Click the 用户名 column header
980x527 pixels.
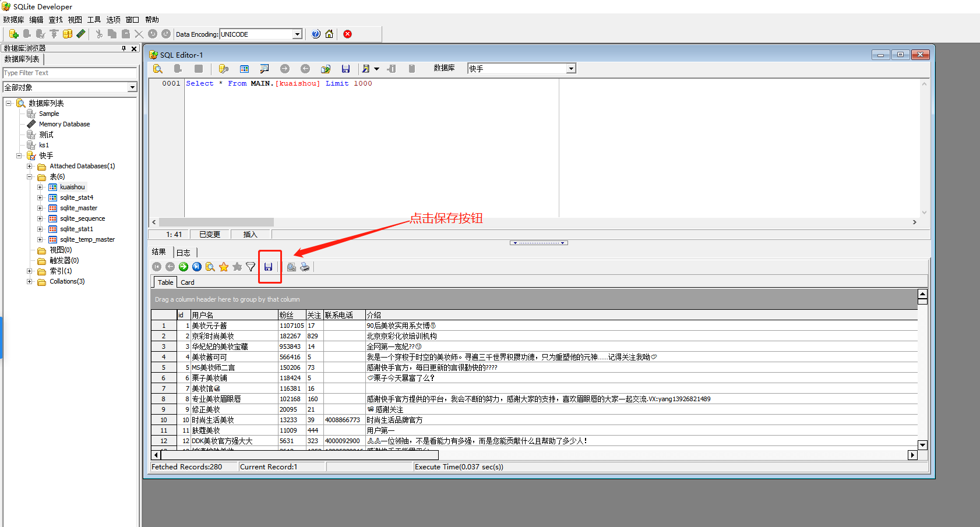(234, 315)
